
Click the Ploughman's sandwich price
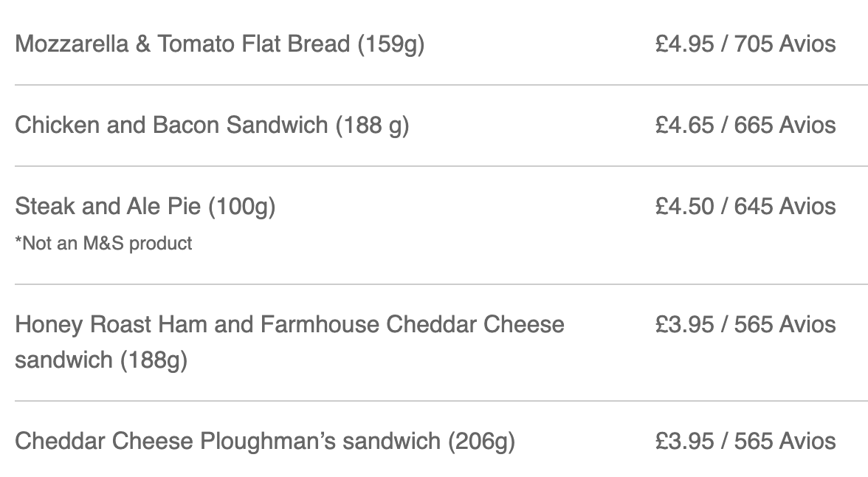(745, 442)
